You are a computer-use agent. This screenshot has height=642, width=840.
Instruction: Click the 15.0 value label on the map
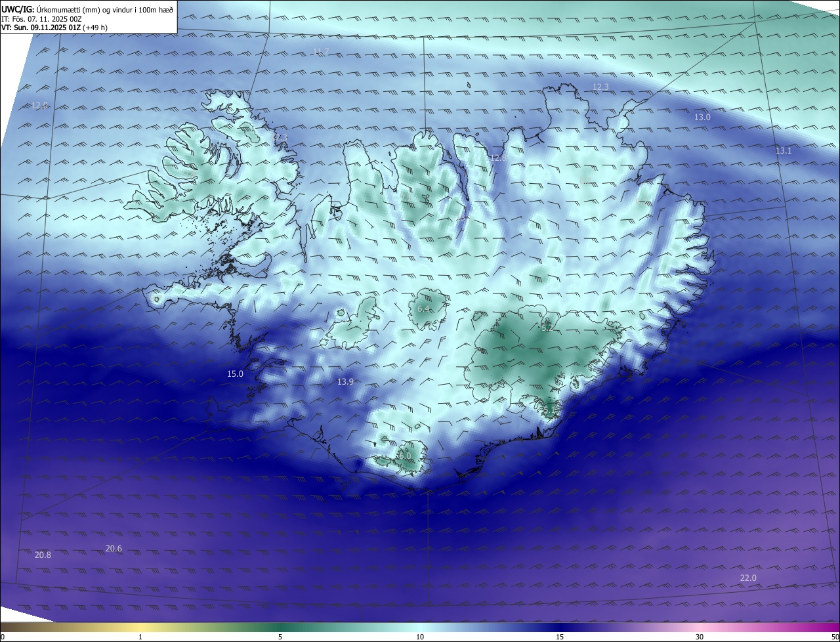[x=235, y=374]
